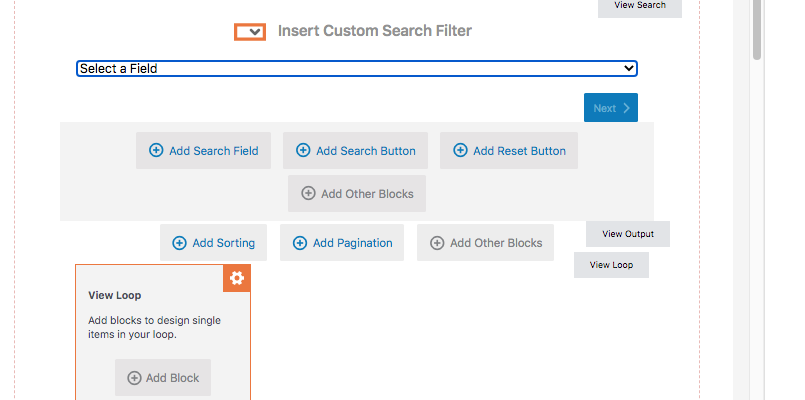This screenshot has height=400, width=805.
Task: Click the plus icon on Add Search Button
Action: click(x=303, y=151)
